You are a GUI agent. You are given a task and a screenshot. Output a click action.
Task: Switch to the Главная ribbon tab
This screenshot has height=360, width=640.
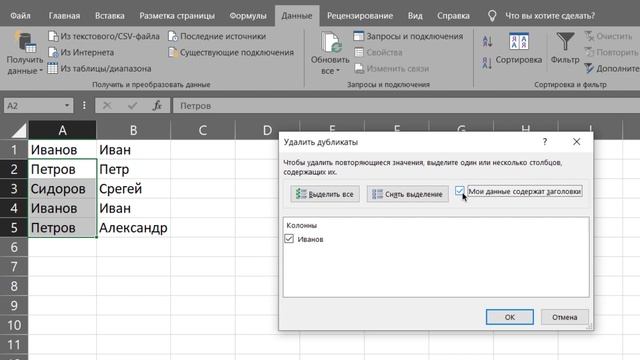click(64, 16)
